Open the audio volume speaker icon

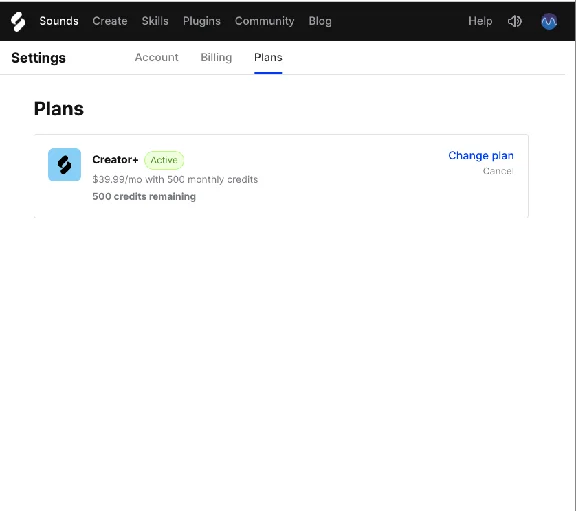[514, 21]
